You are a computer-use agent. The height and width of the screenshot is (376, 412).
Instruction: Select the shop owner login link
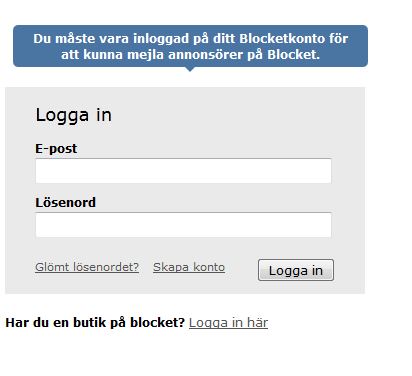point(228,323)
